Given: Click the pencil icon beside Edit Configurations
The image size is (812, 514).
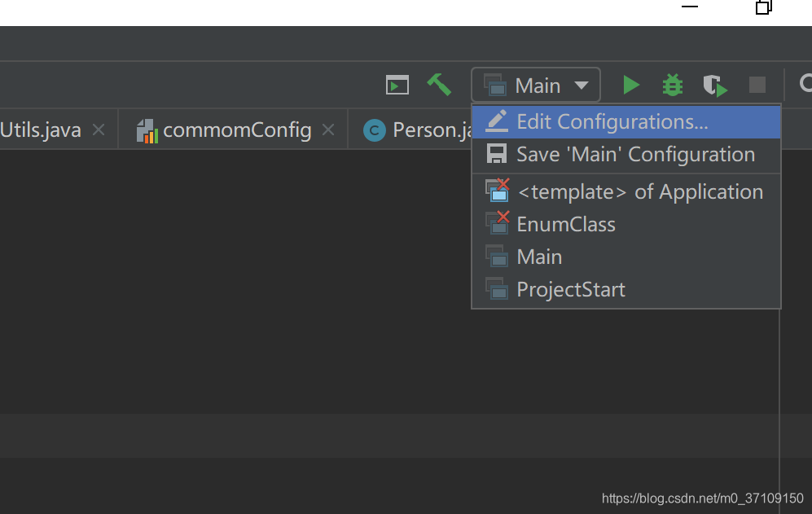Looking at the screenshot, I should [x=497, y=121].
